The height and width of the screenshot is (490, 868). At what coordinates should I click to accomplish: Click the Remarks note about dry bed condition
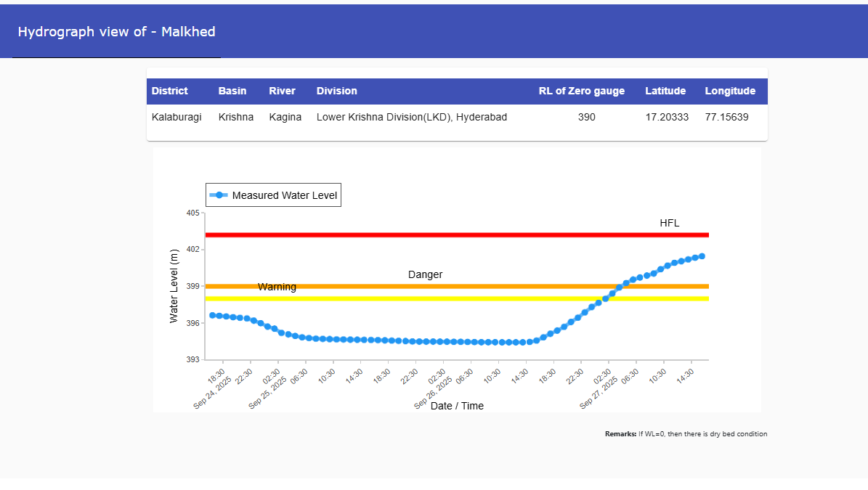(x=686, y=434)
